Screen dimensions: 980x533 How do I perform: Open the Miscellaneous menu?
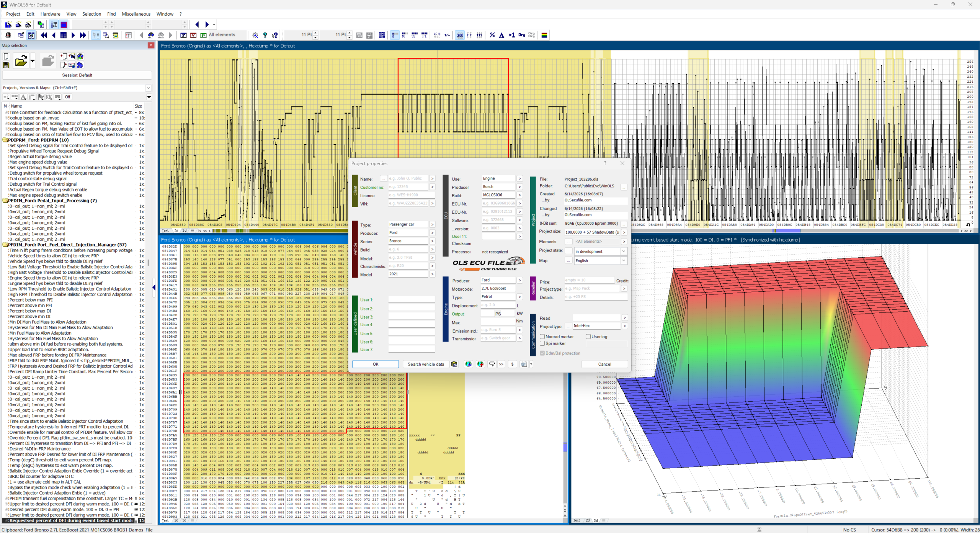136,14
